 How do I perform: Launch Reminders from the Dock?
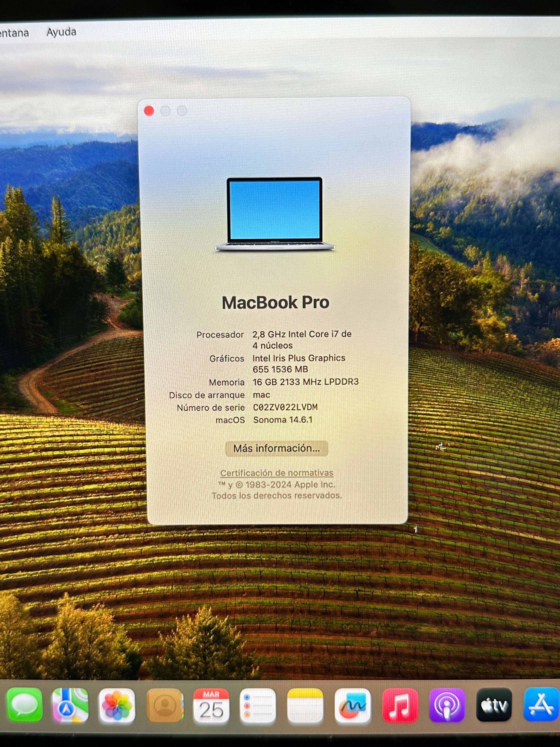pos(258,705)
